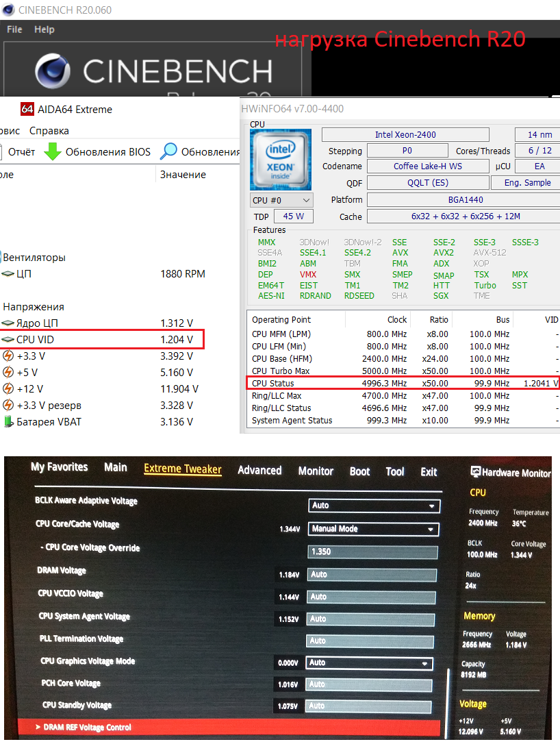560x744 pixels.
Task: Click the Отчёт toolbar button
Action: (21, 152)
